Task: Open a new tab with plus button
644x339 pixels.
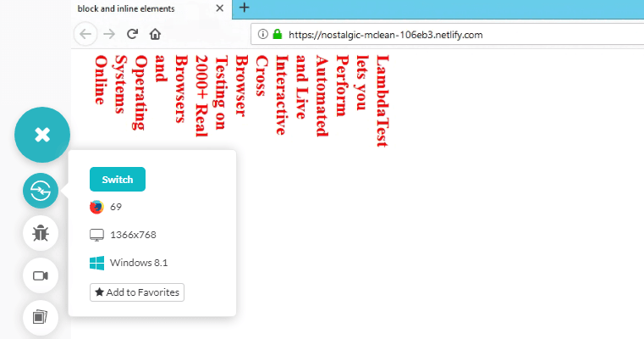Action: pyautogui.click(x=244, y=8)
